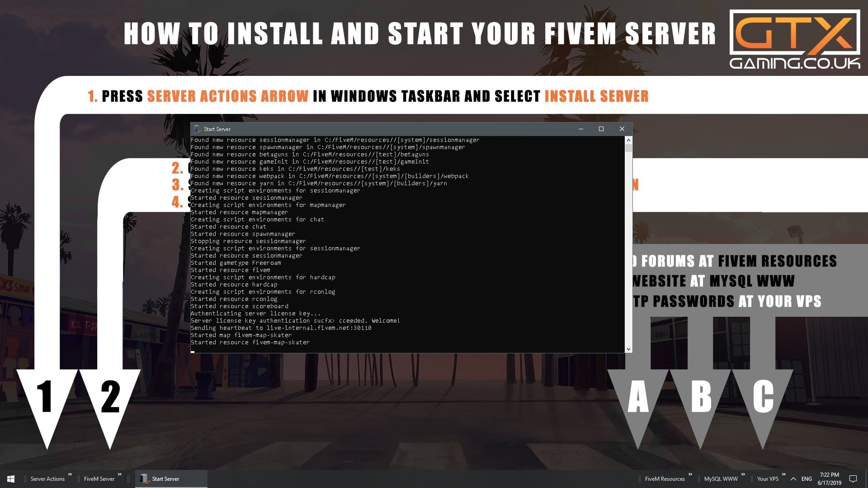Select the Start Server taskbar button

click(171, 479)
